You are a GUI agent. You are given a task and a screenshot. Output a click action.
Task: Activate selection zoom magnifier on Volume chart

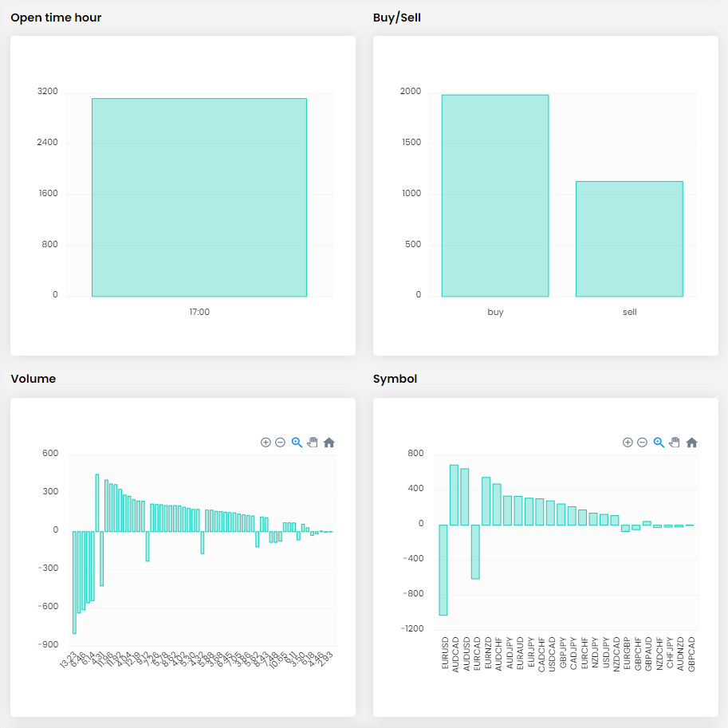(x=297, y=443)
